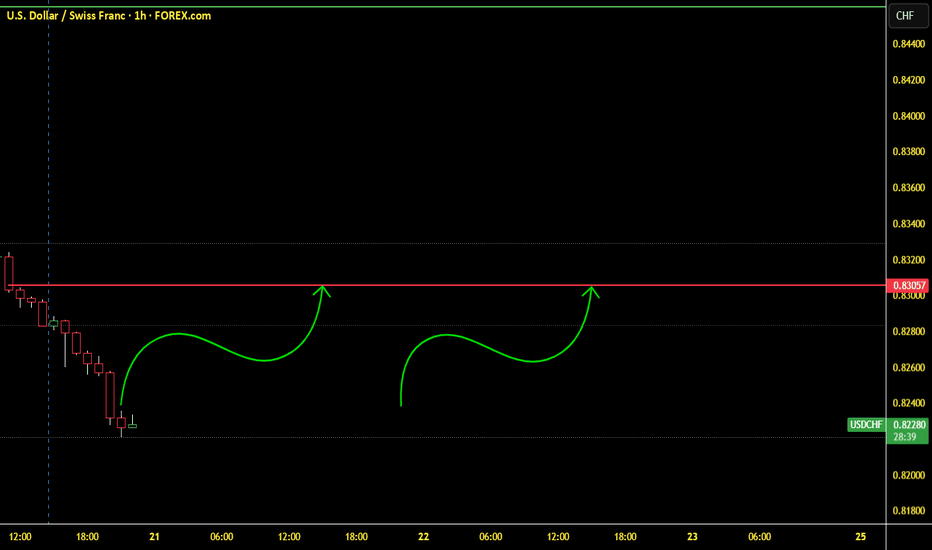This screenshot has width=932, height=550.
Task: Click the 22 date label on time axis
Action: (423, 536)
